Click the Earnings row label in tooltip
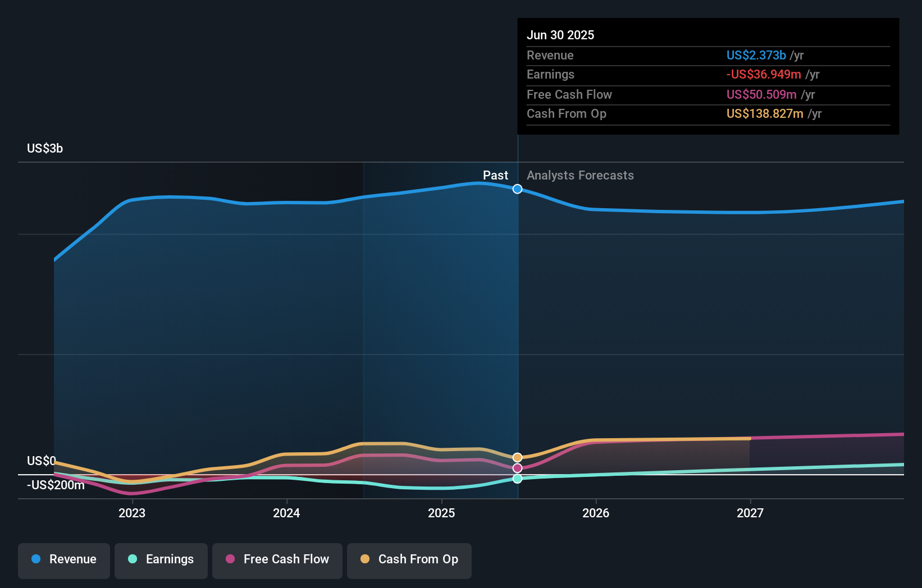Image resolution: width=922 pixels, height=588 pixels. [551, 75]
